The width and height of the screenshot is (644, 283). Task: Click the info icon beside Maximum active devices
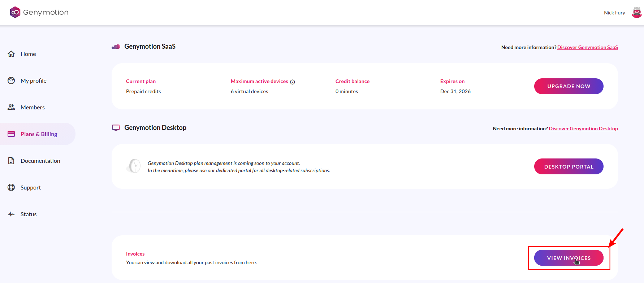click(293, 82)
